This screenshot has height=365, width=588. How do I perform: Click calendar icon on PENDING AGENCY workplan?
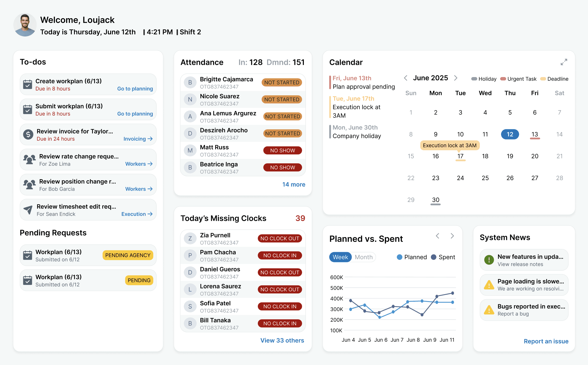28,255
